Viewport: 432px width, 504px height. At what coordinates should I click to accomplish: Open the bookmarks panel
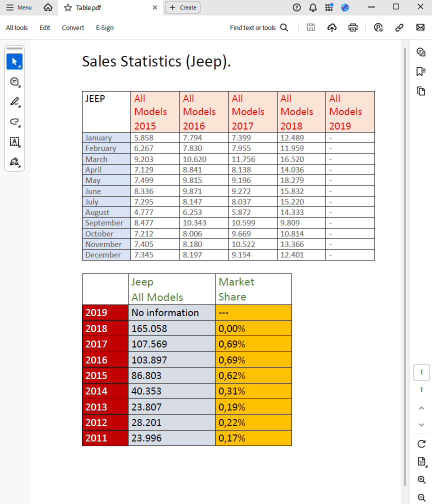click(421, 71)
